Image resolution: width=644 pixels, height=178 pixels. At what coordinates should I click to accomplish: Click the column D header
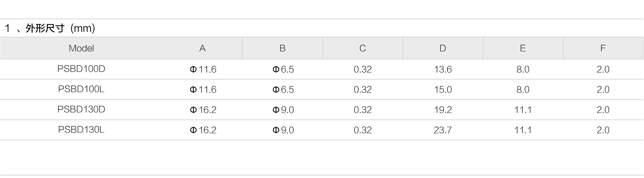pos(443,48)
